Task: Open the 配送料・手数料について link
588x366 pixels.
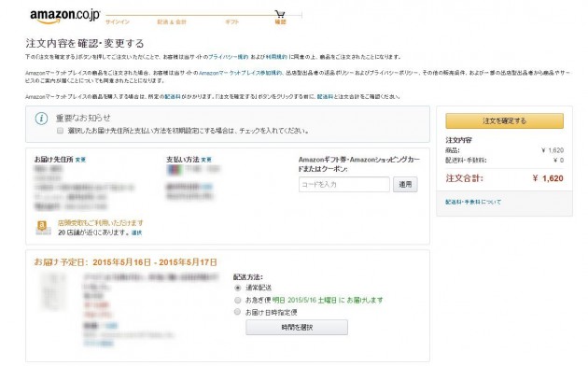Action: point(473,202)
